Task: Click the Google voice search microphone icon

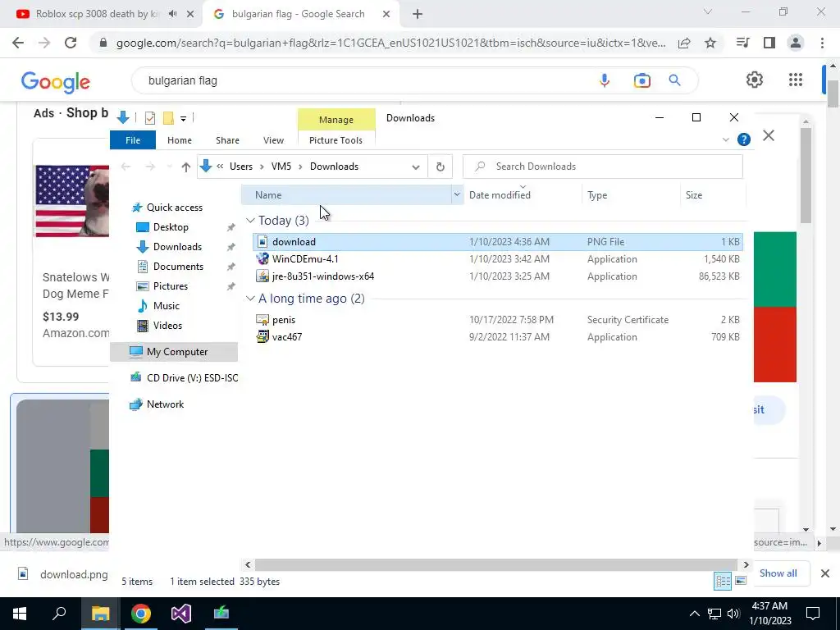Action: coord(605,80)
